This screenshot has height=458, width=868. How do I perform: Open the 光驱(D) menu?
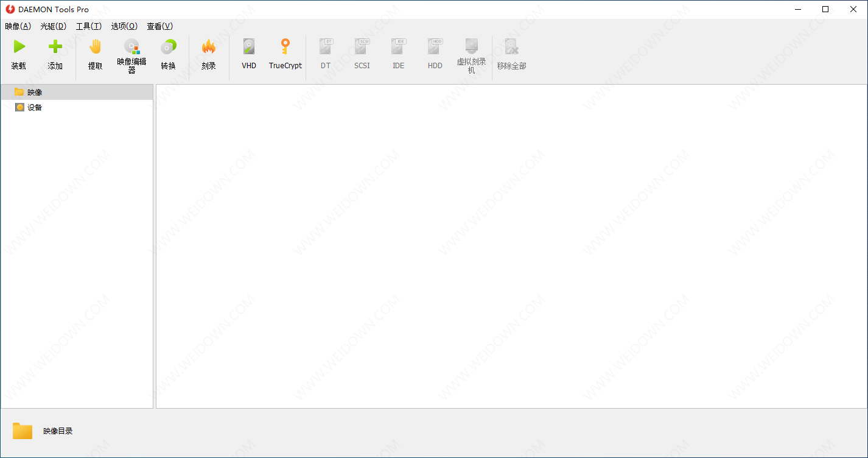[53, 26]
